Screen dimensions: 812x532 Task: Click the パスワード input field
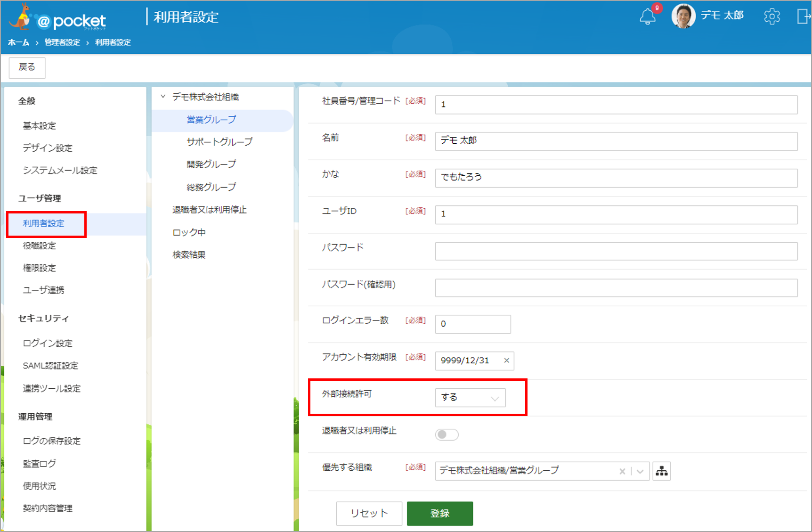click(x=616, y=251)
